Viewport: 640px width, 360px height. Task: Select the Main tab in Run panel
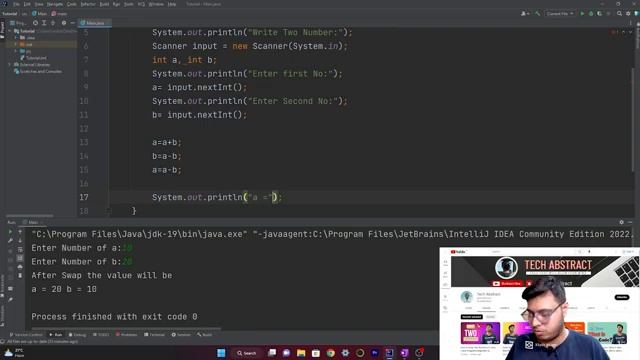[x=33, y=222]
